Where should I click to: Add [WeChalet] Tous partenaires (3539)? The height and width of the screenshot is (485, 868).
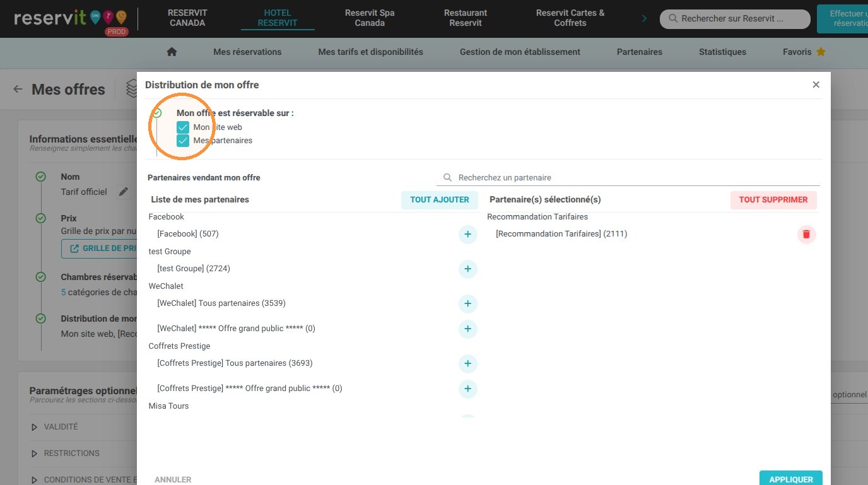(467, 304)
